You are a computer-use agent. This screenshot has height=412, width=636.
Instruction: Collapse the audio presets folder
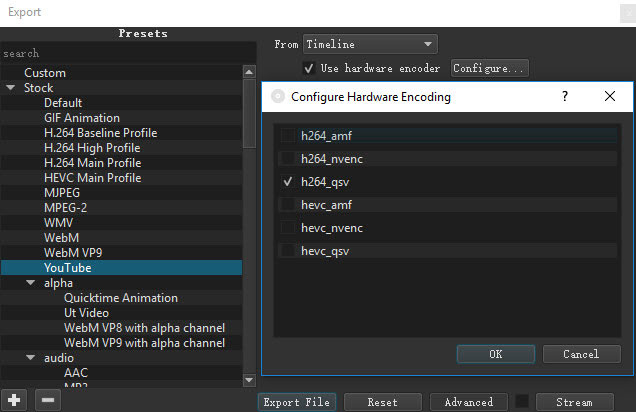click(x=30, y=358)
